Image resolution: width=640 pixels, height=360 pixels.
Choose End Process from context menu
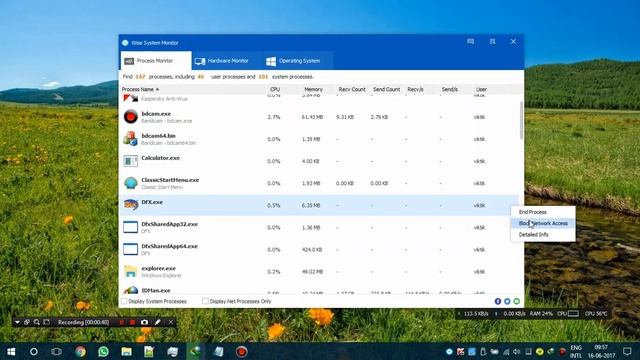[532, 212]
